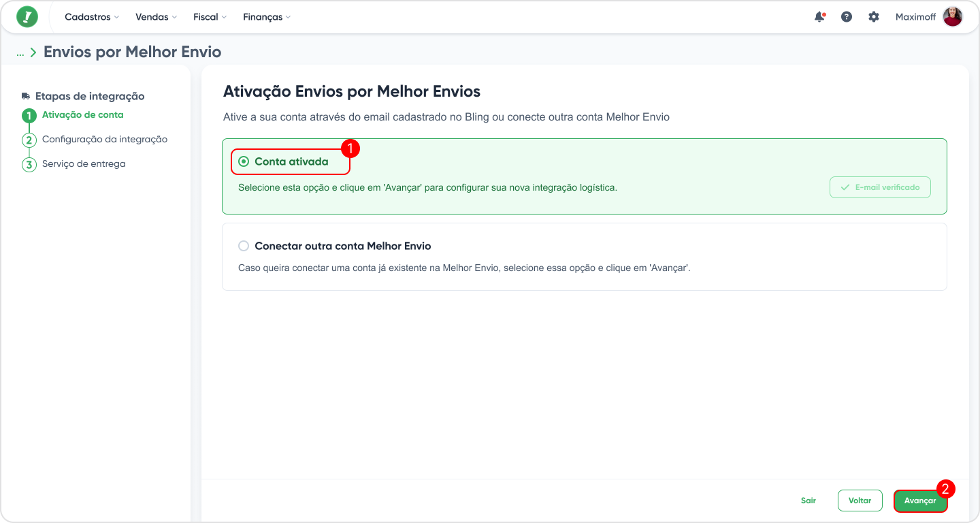Open the help question mark icon
This screenshot has height=523, width=980.
847,17
